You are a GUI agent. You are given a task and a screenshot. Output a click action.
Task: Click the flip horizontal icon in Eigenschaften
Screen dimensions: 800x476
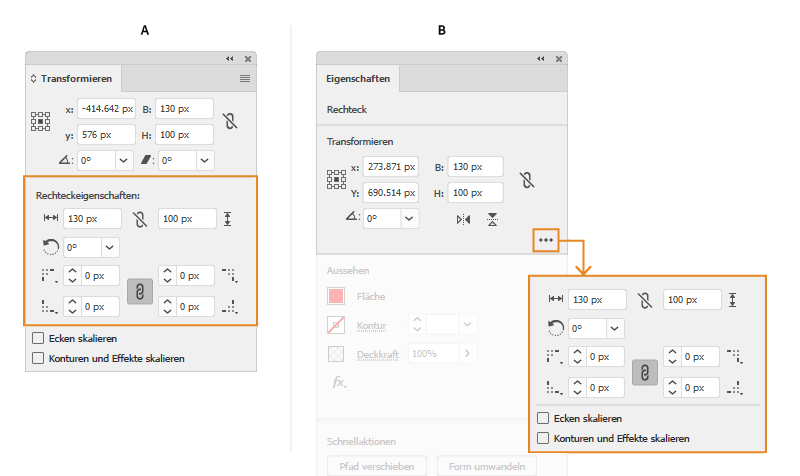(x=463, y=218)
